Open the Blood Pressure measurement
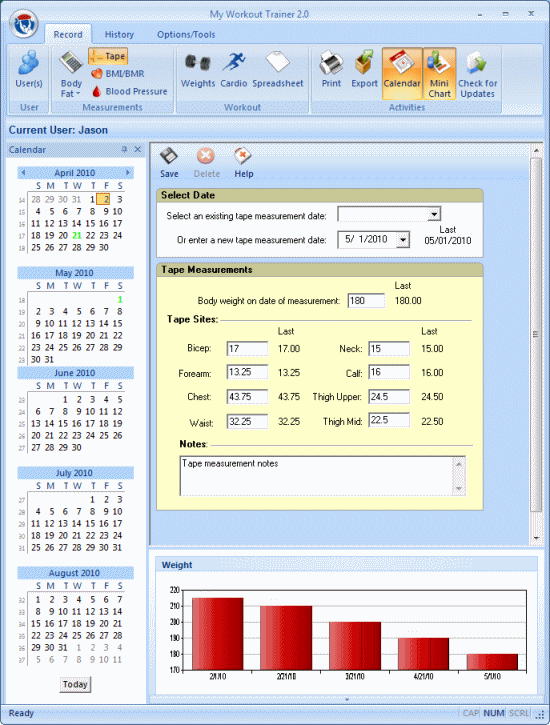This screenshot has height=725, width=550. 129,92
